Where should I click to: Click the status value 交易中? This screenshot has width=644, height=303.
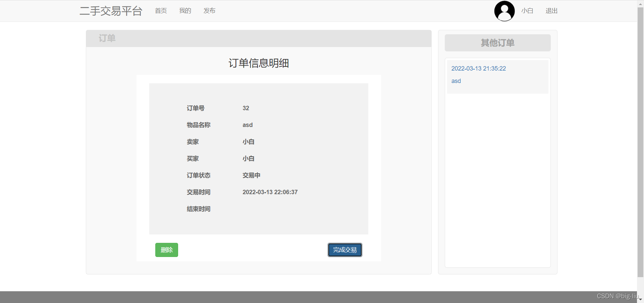pos(252,175)
